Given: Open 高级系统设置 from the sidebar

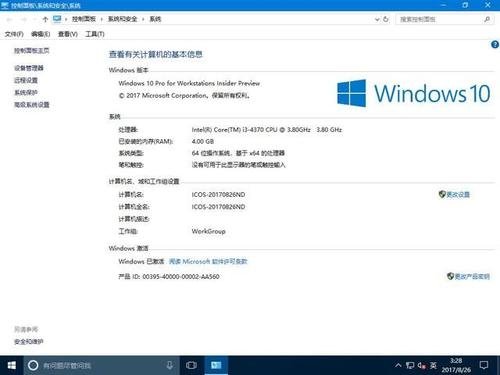Looking at the screenshot, I should click(32, 105).
